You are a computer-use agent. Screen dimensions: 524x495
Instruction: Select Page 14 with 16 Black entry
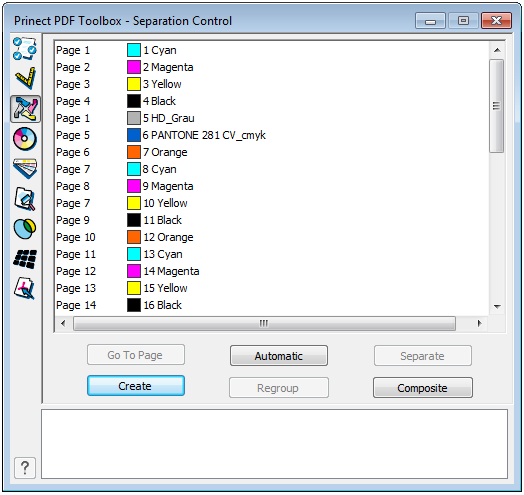click(271, 305)
